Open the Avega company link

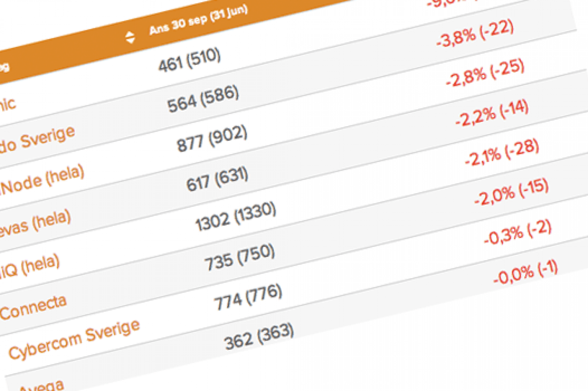tap(42, 384)
